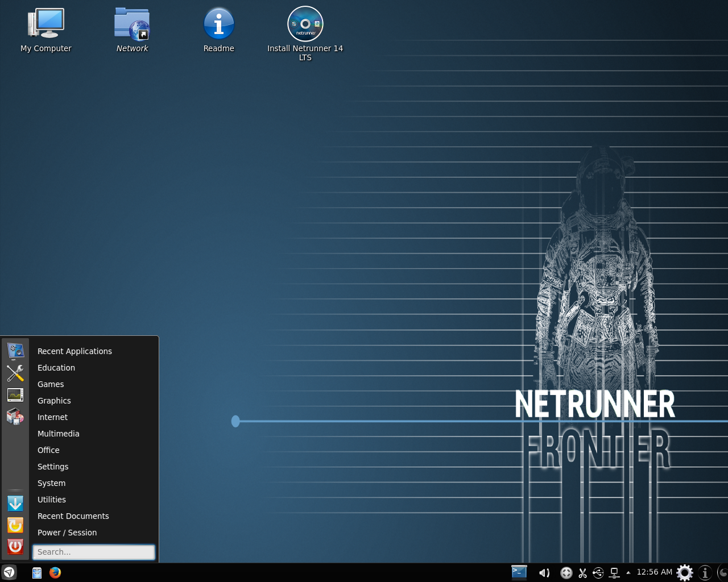This screenshot has height=582, width=728.
Task: Click the network connection tray icon
Action: tap(614, 573)
